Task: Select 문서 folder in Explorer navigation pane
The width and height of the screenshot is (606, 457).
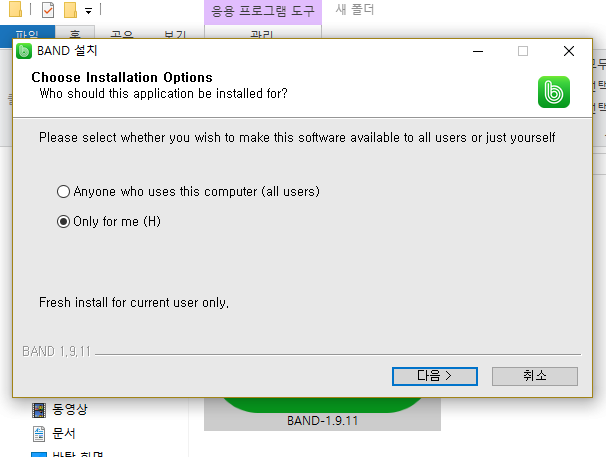Action: click(x=54, y=433)
